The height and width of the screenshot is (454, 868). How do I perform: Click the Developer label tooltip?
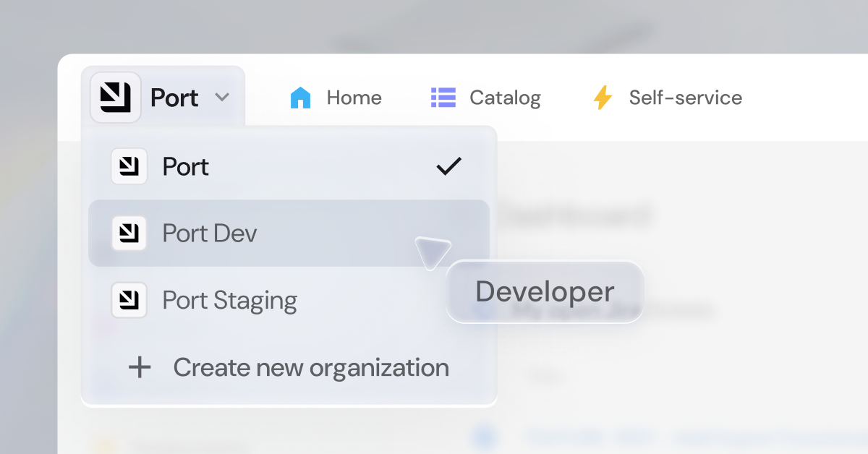point(545,291)
